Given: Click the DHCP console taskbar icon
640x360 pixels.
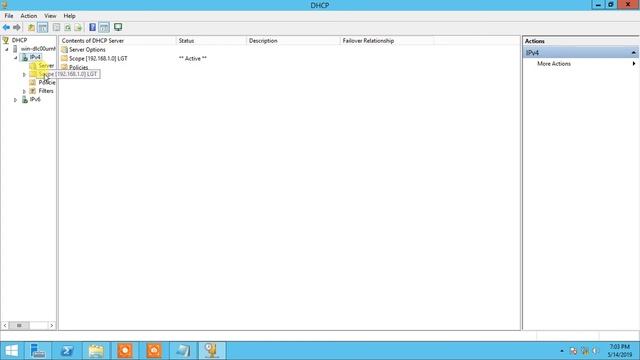Looking at the screenshot, I should (212, 351).
